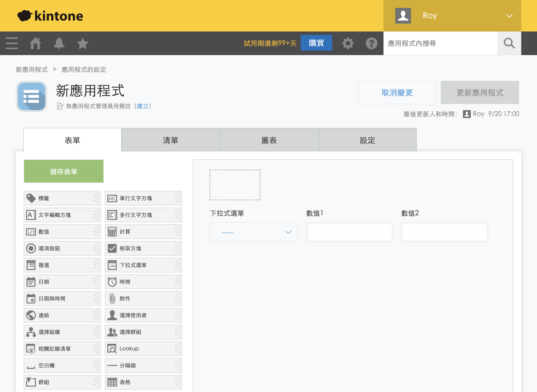
Task: Select the 空白欄 field
Action: (62, 365)
